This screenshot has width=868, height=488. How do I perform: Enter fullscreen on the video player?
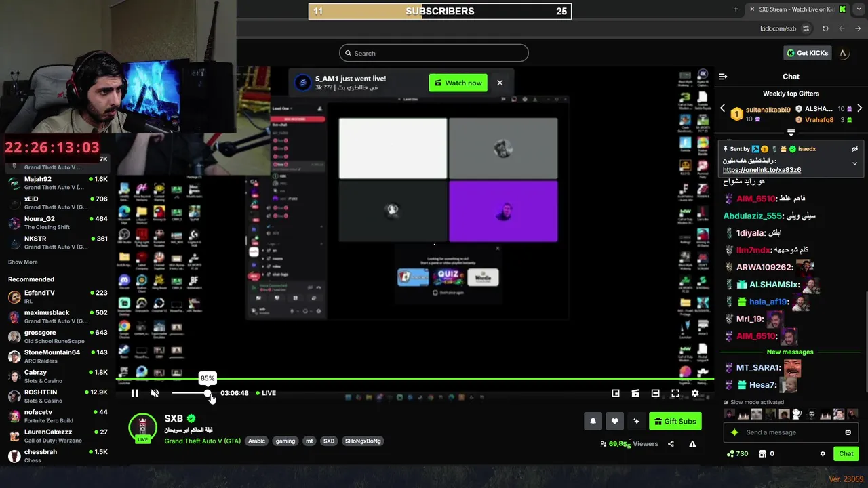(675, 393)
